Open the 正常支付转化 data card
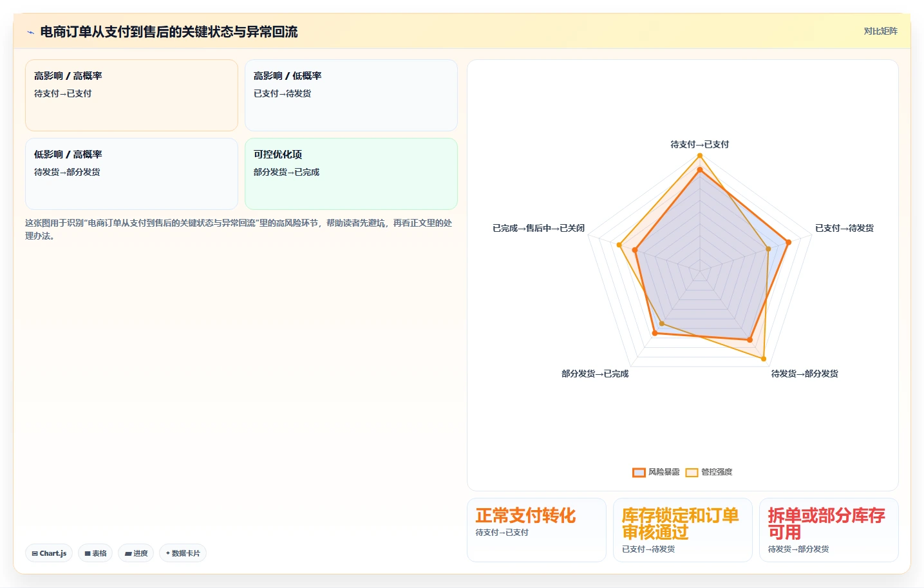924x588 pixels. click(x=536, y=529)
